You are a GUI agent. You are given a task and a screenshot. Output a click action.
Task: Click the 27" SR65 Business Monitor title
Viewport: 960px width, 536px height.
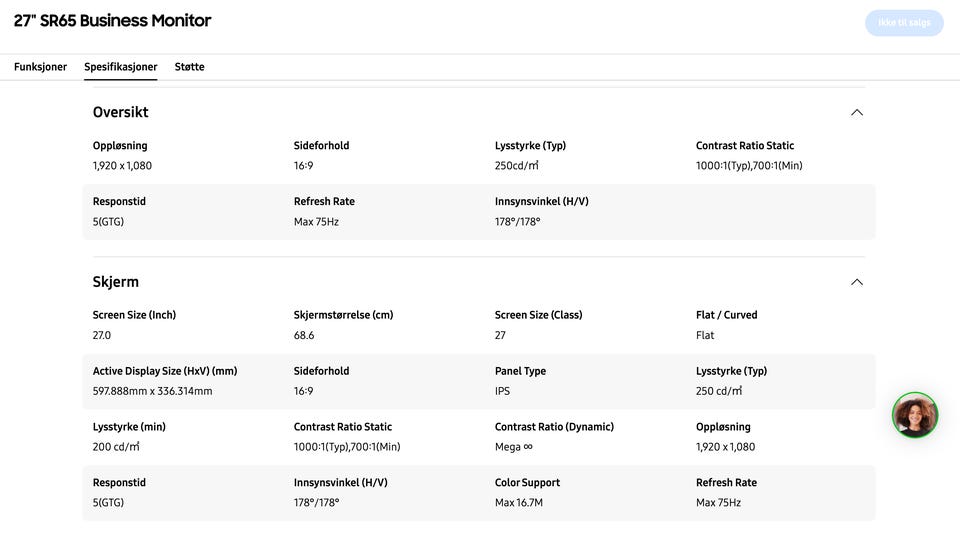coord(112,21)
